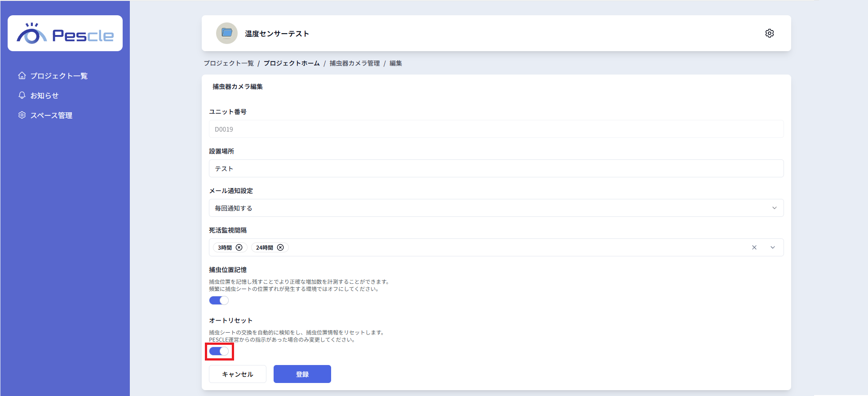The width and height of the screenshot is (868, 396).
Task: Click the gear icon beside スペース管理
Action: (x=22, y=115)
